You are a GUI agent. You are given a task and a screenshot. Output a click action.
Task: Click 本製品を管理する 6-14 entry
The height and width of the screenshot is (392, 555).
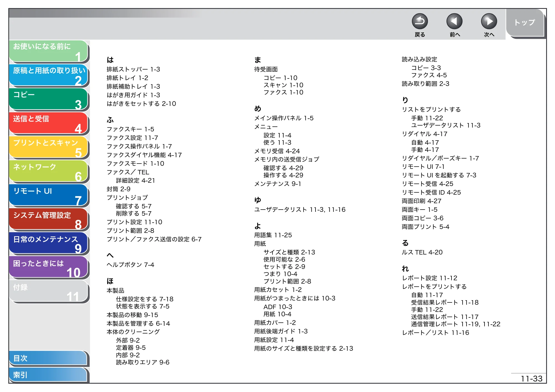(x=138, y=324)
